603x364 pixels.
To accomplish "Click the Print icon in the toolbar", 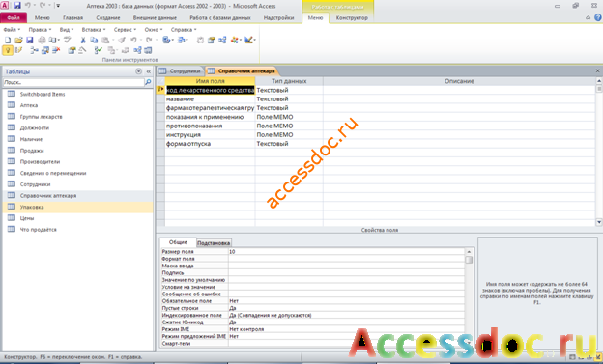I will (42, 40).
